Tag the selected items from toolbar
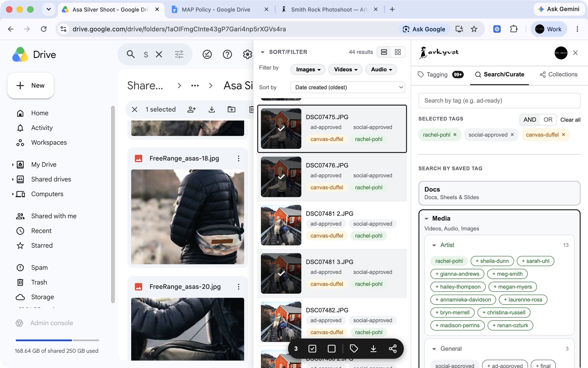Viewport: 588px width, 368px height. tap(354, 349)
